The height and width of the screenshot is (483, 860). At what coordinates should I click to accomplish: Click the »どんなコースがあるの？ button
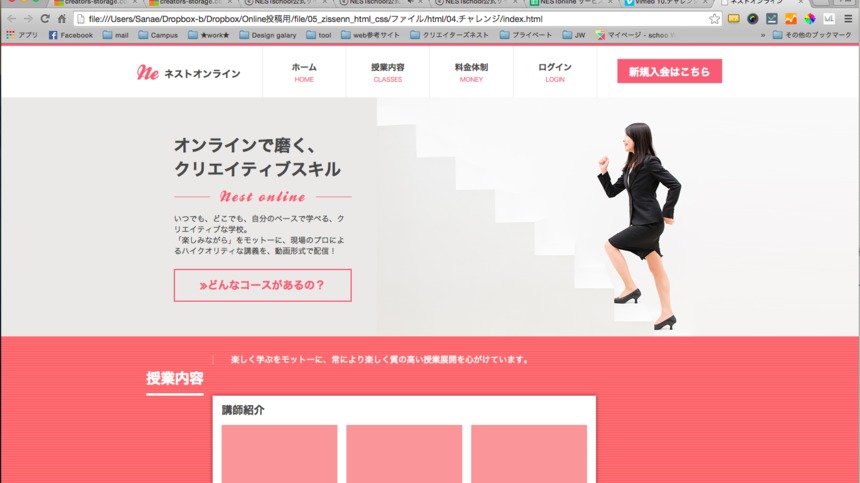(x=262, y=285)
